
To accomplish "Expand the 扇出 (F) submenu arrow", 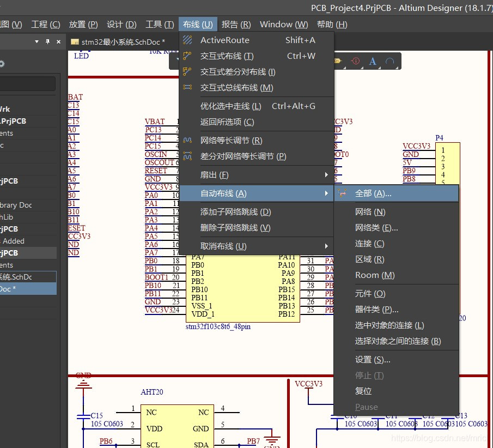I will pos(326,174).
